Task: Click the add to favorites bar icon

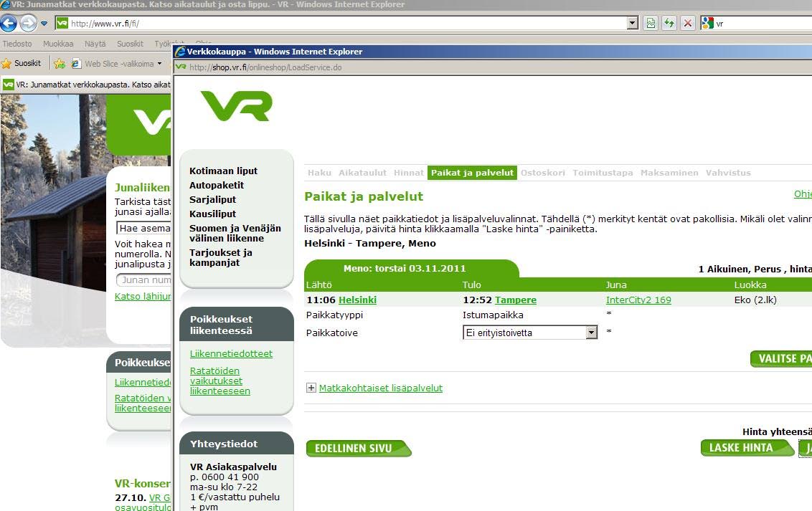Action: click(x=60, y=64)
